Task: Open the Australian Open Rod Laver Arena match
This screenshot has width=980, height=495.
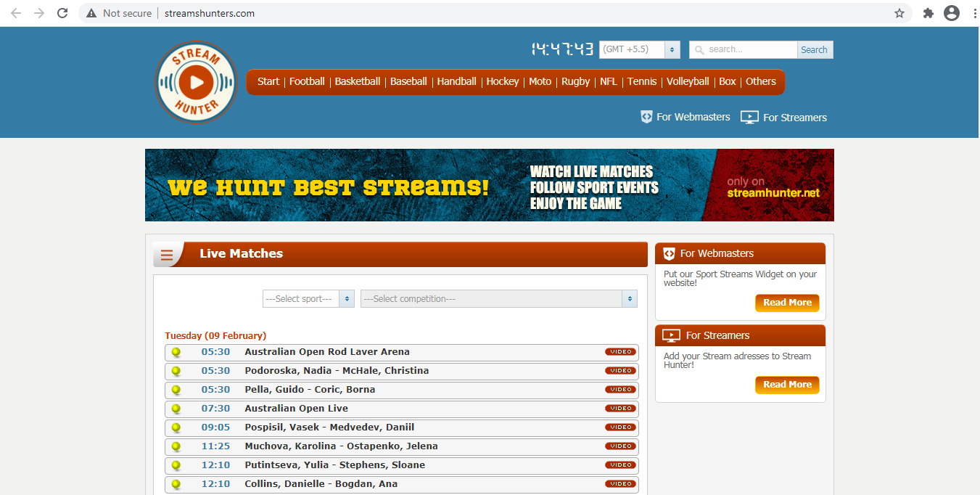Action: pos(402,352)
